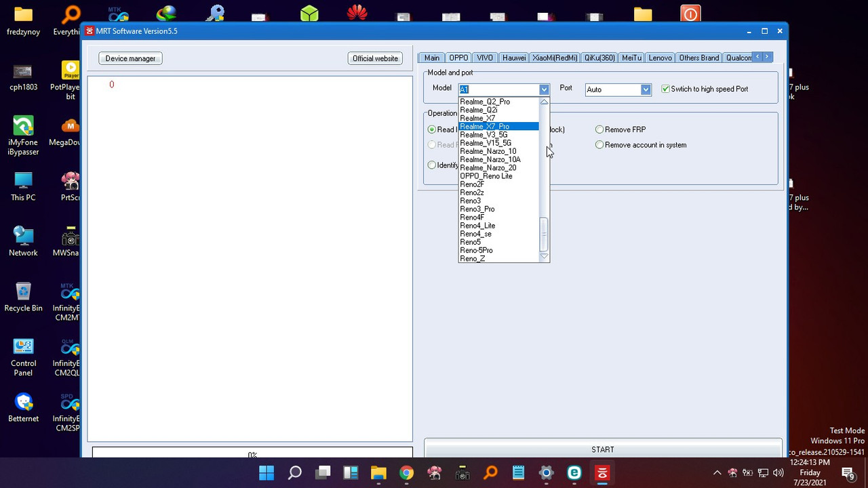Choose Realme_X7_Pro in the list
Image resolution: width=868 pixels, height=488 pixels.
[x=498, y=127]
